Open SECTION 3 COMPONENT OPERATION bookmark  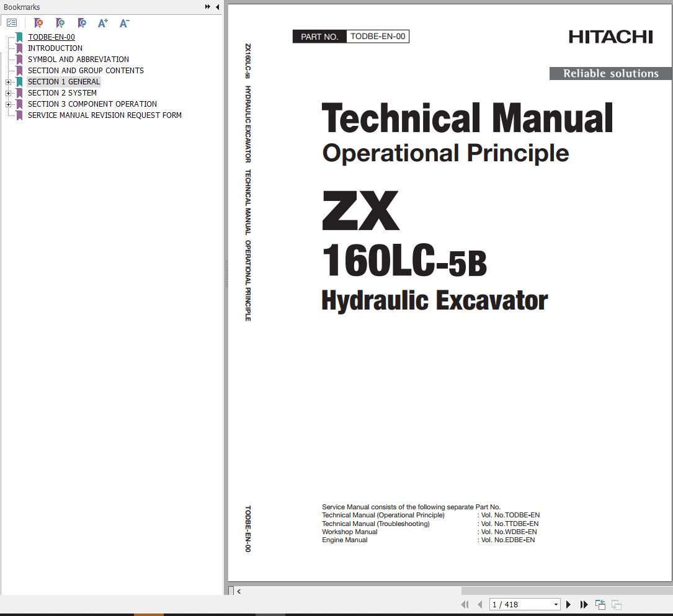pos(92,104)
